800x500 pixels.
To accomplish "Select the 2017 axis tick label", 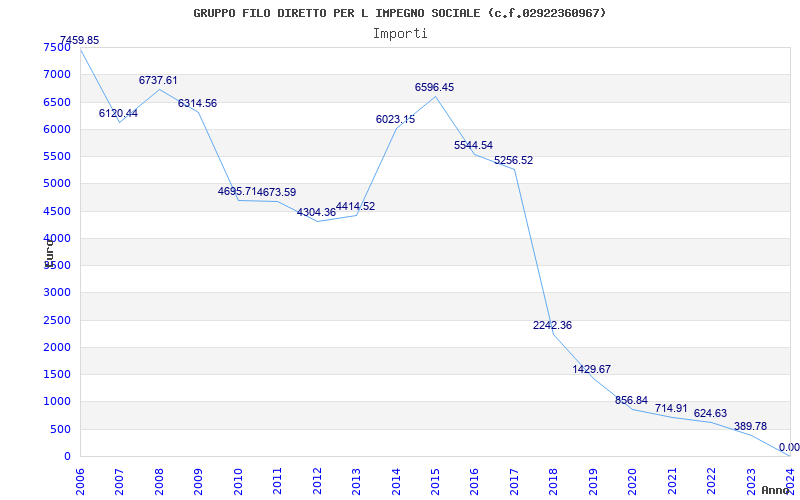I will point(514,481).
